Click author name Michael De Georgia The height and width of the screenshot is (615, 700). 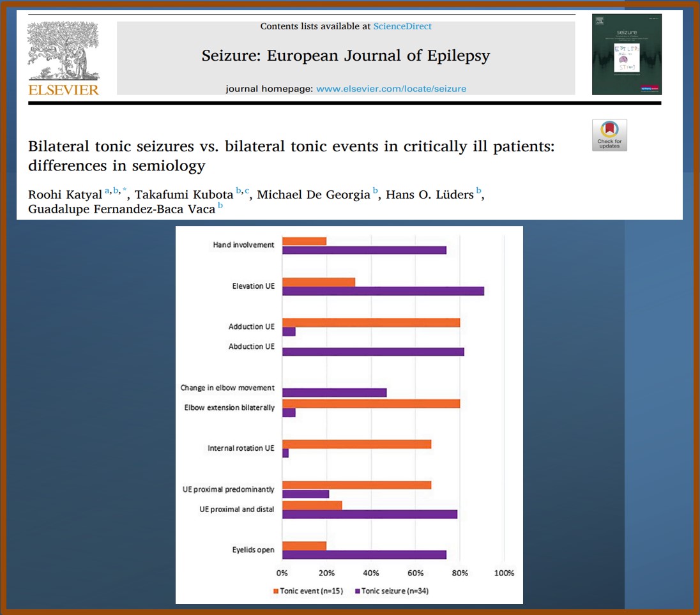(x=314, y=195)
